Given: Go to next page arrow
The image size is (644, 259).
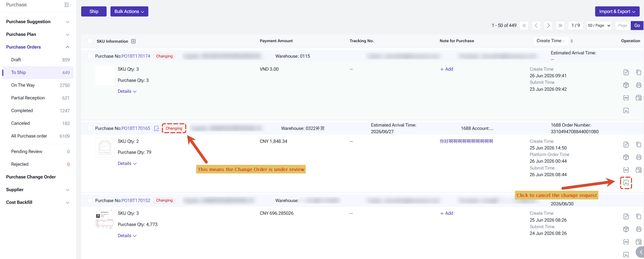Looking at the screenshot, I should [548, 25].
